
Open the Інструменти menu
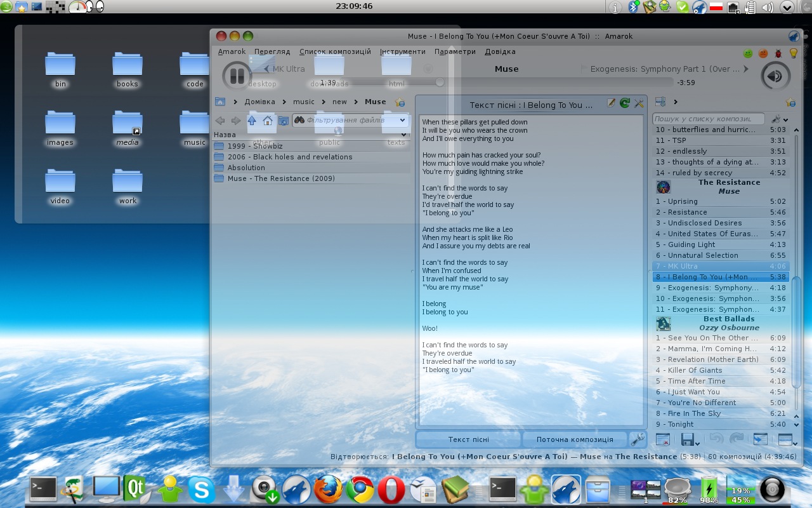[402, 51]
